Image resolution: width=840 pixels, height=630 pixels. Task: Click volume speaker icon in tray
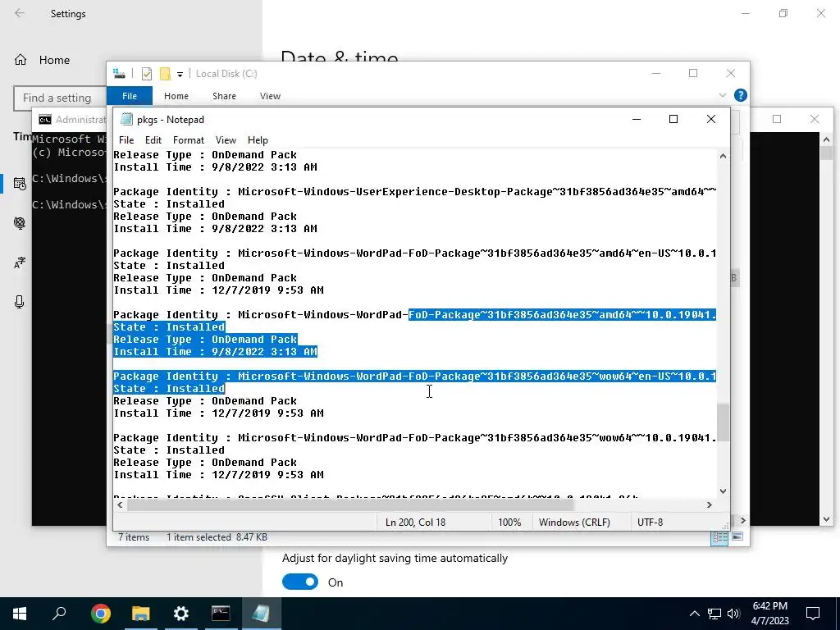(x=733, y=614)
